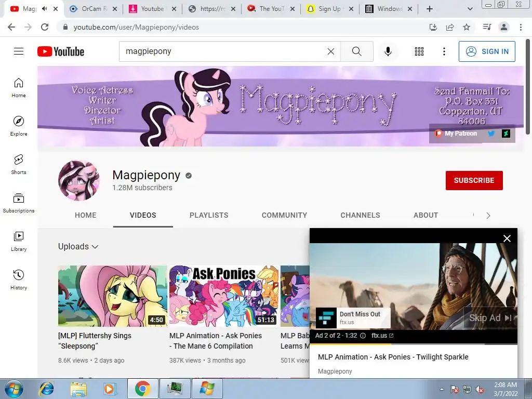Open the ABOUT tab

tap(425, 215)
